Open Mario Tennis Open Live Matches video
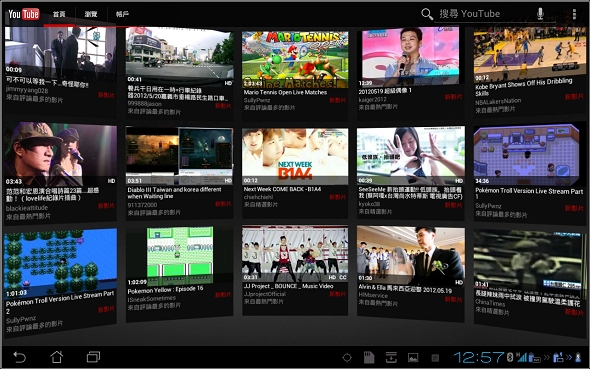 click(285, 93)
